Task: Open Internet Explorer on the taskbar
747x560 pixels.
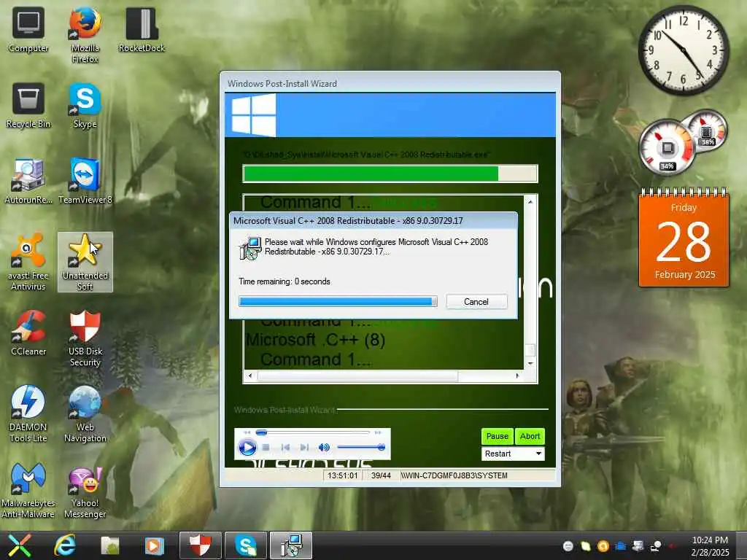Action: coord(64,545)
